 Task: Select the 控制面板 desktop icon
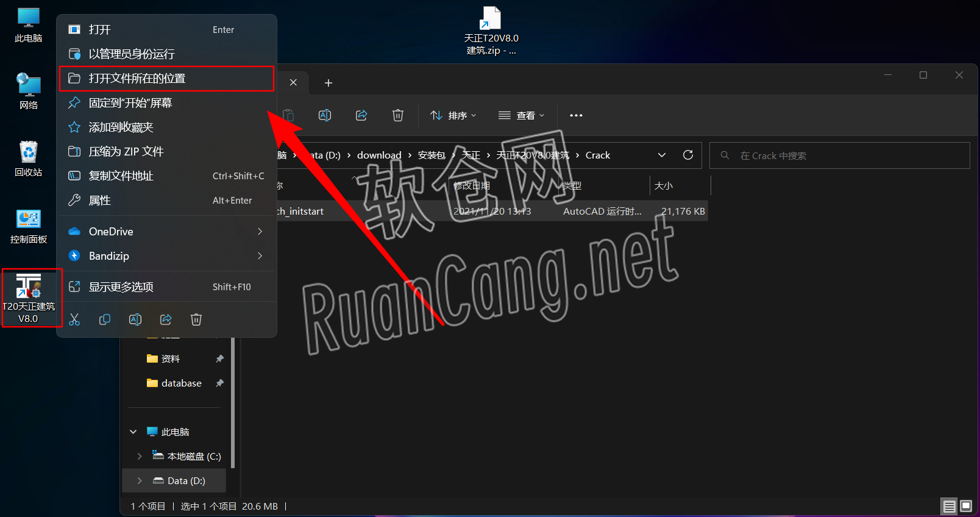click(29, 226)
